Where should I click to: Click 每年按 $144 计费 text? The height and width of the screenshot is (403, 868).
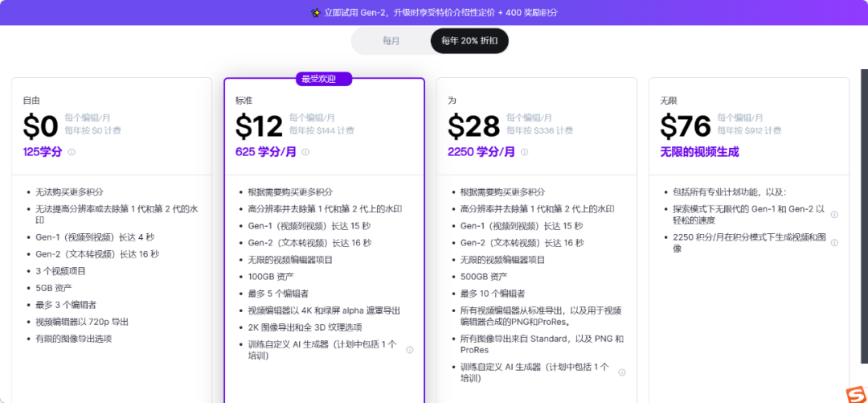pos(321,131)
